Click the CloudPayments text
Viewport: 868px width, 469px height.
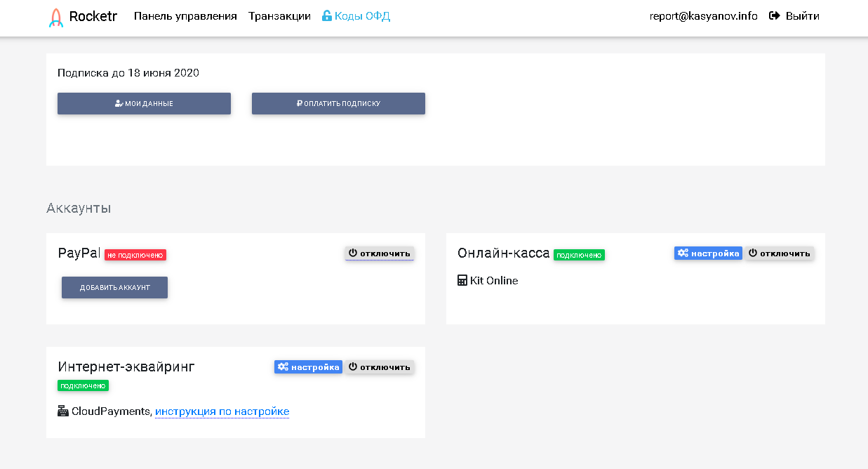point(111,411)
